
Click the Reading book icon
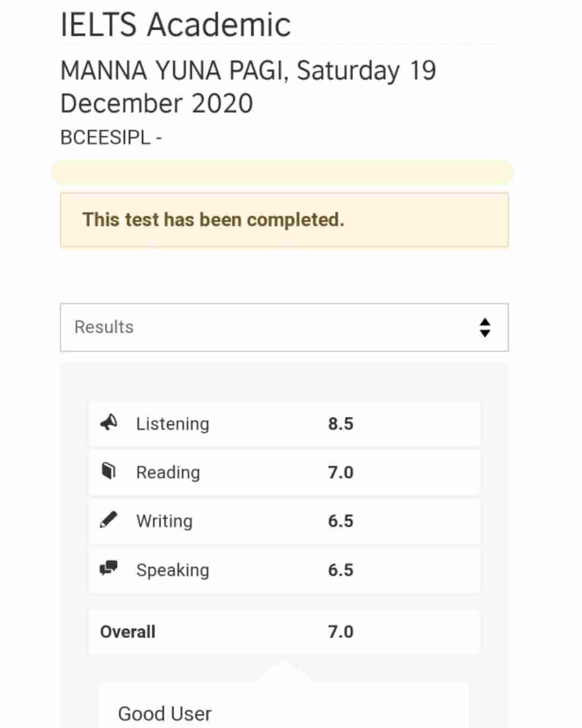click(x=109, y=471)
